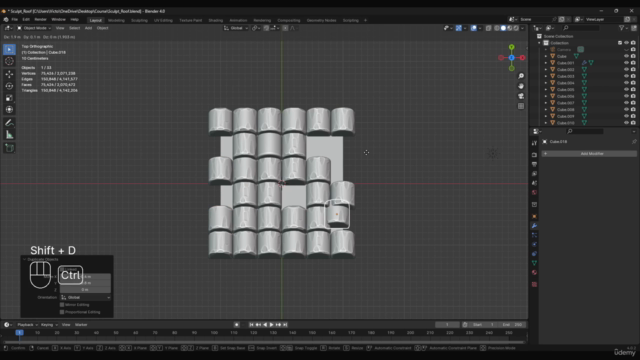640x360 pixels.
Task: Open the Object Constraints properties tab
Action: pyautogui.click(x=534, y=254)
